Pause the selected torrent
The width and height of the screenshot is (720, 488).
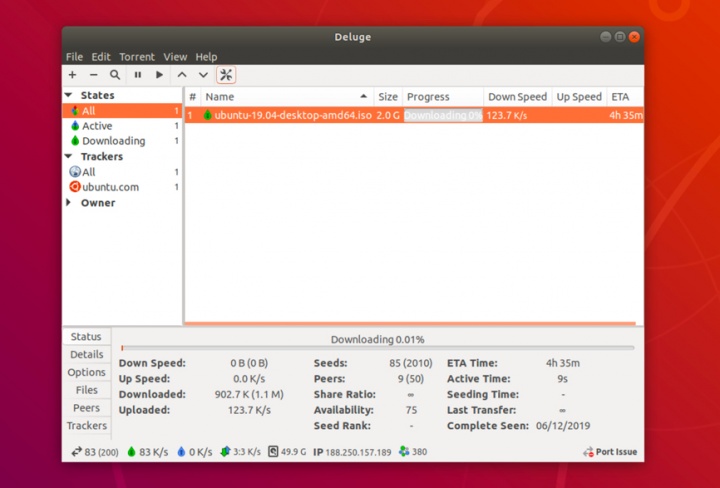click(x=138, y=75)
